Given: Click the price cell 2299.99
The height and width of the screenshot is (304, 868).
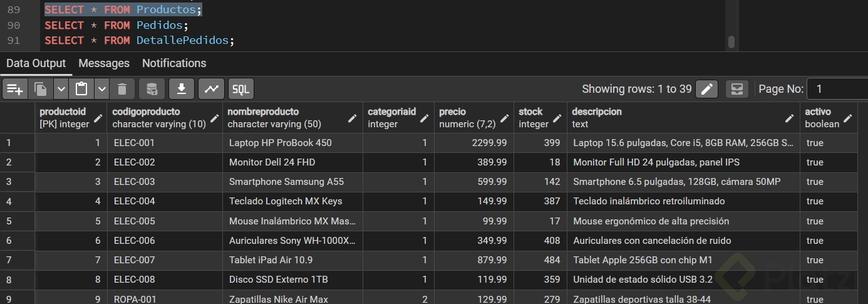Looking at the screenshot, I should click(474, 143).
